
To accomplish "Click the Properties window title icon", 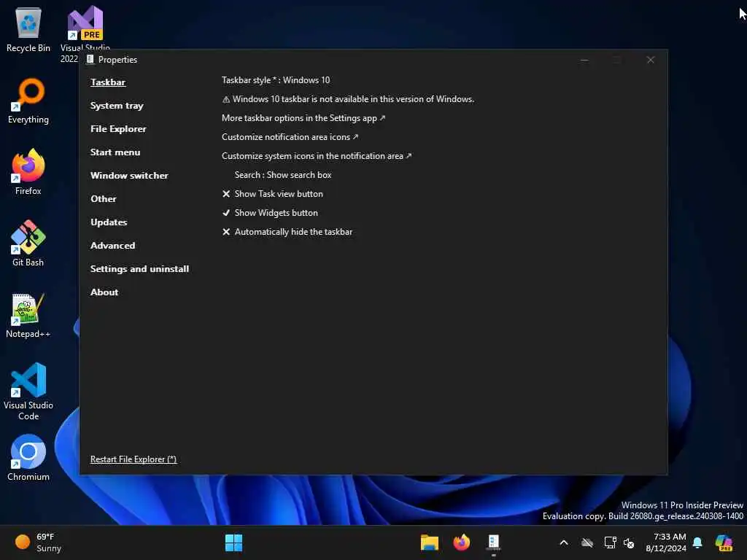I will click(90, 60).
